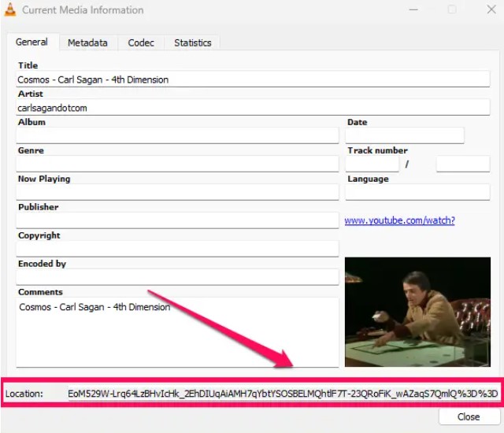Open the www.youtube.com/watch link

coord(399,220)
